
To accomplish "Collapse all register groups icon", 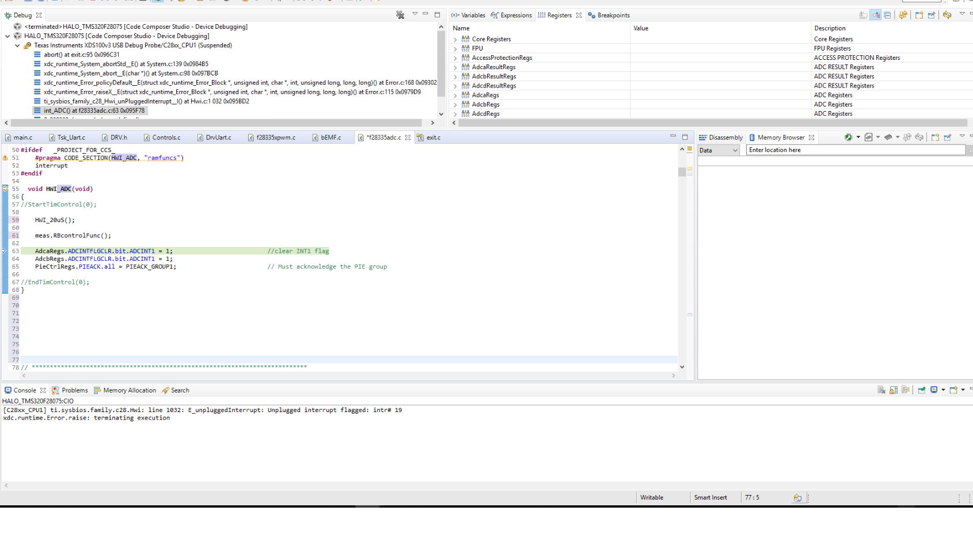I will point(887,15).
